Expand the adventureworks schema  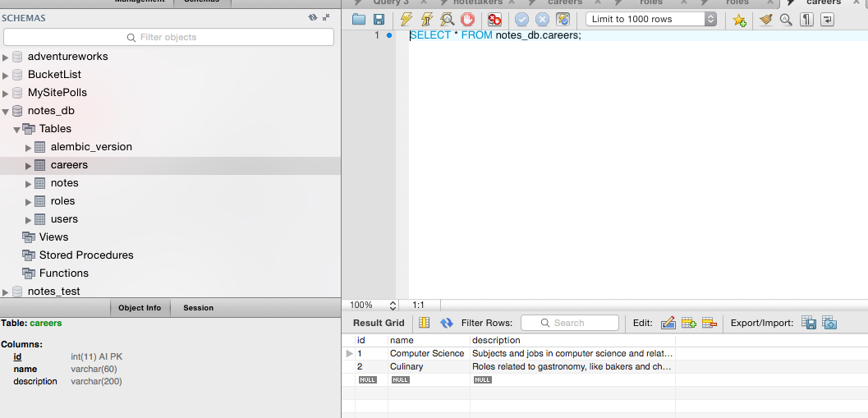click(6, 57)
